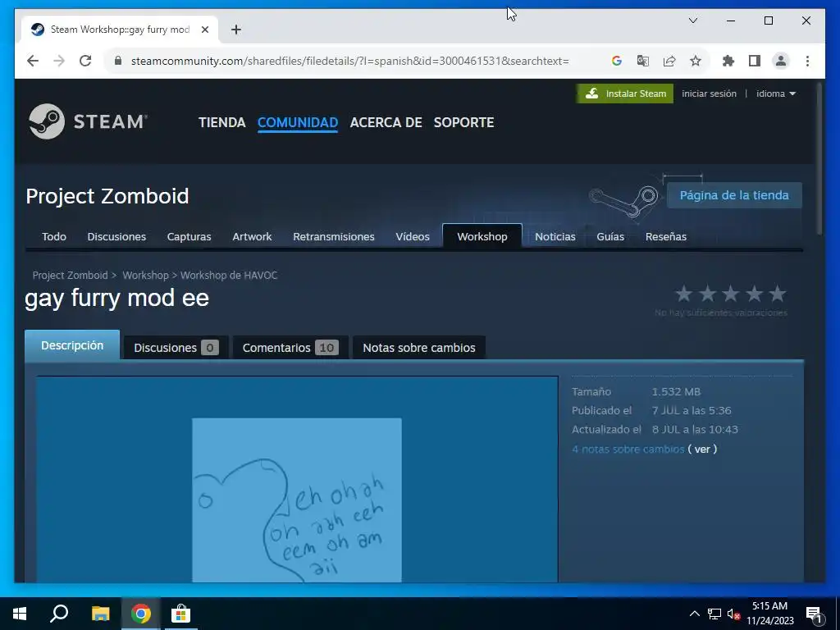Image resolution: width=840 pixels, height=630 pixels.
Task: Click the Project Zomboid breadcrumb link
Action: pyautogui.click(x=71, y=276)
